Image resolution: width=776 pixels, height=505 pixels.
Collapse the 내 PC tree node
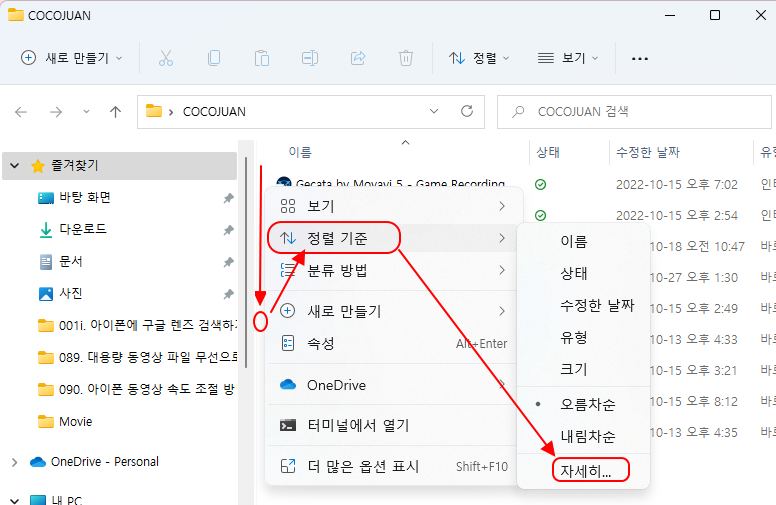tap(15, 500)
